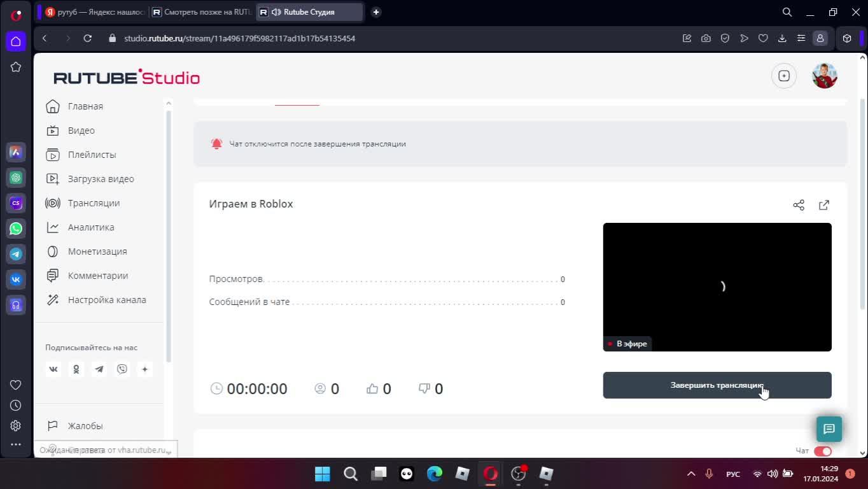Image resolution: width=868 pixels, height=489 pixels.
Task: Show hidden system tray icons chevron
Action: [691, 474]
